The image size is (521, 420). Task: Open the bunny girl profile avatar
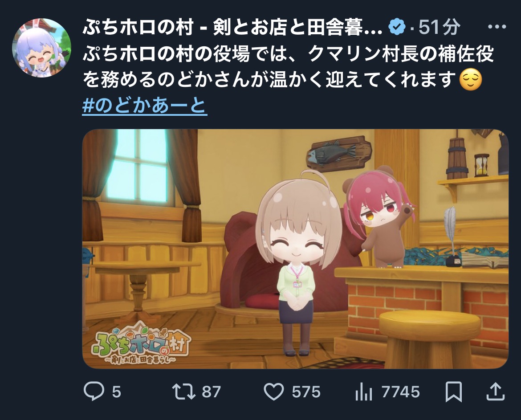[41, 48]
